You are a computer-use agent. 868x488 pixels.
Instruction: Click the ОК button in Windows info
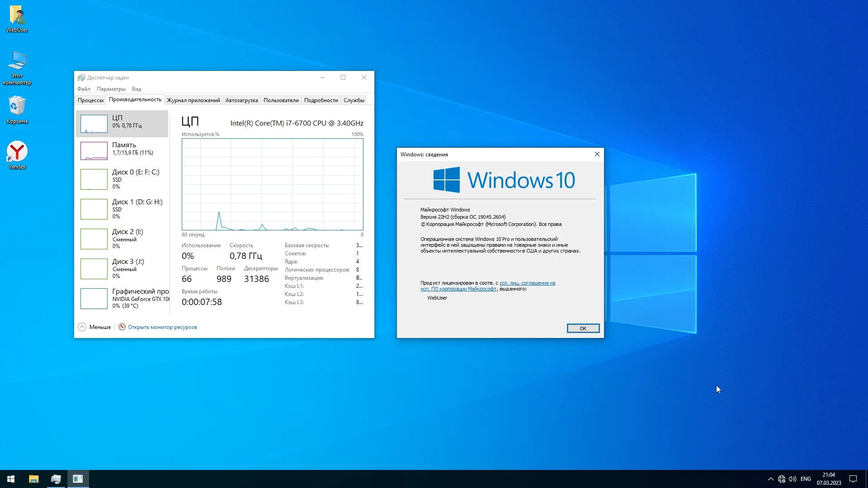tap(583, 328)
